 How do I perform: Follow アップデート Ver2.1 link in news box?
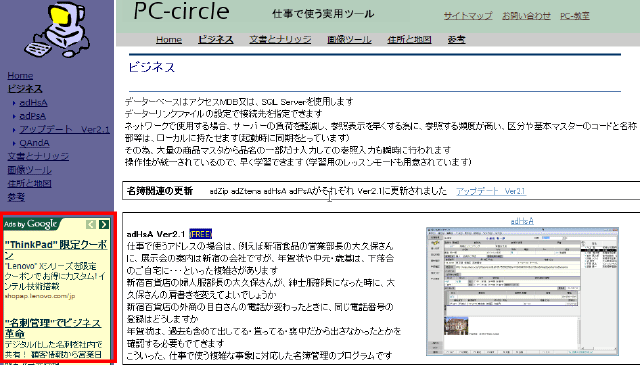tap(491, 191)
